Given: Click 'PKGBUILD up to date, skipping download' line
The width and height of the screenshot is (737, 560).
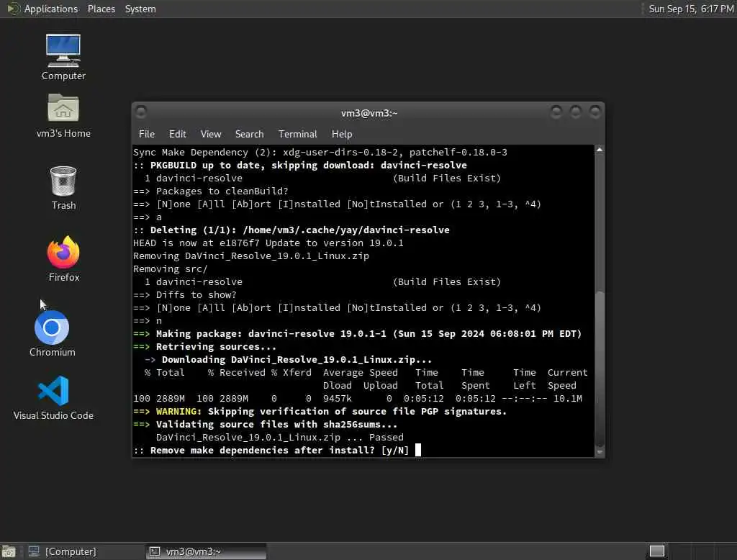Looking at the screenshot, I should [300, 165].
